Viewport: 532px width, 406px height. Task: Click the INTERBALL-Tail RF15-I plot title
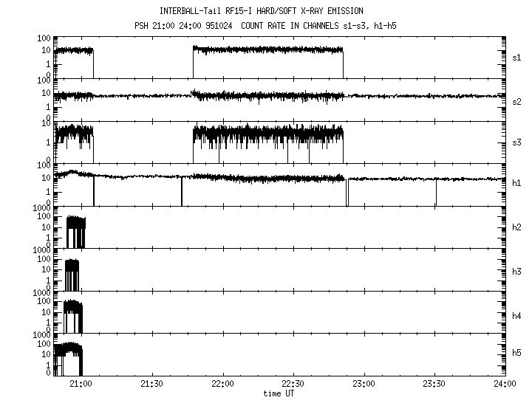coord(261,11)
